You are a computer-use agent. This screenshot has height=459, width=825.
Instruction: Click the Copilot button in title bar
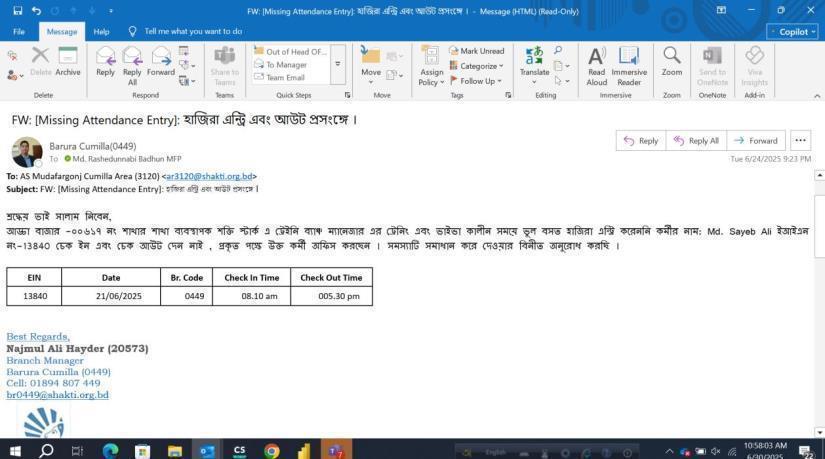coord(792,31)
